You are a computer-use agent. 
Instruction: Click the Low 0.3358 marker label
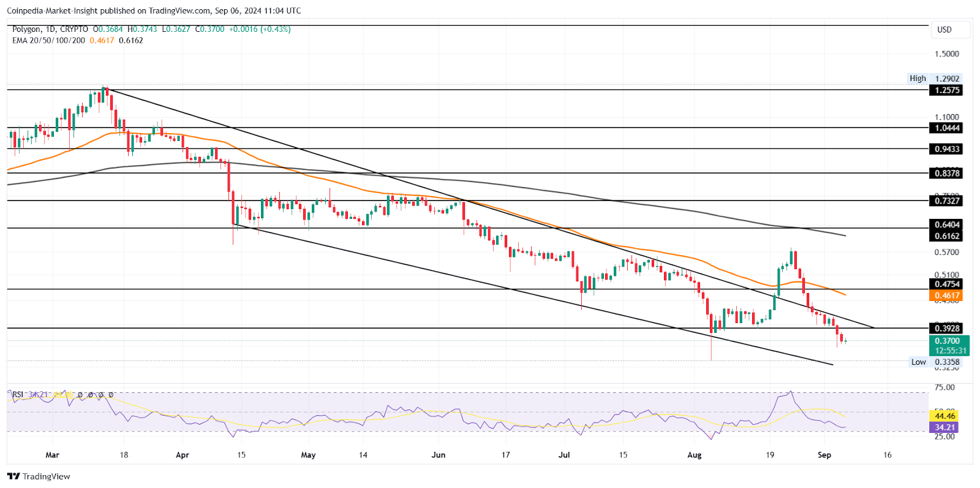click(935, 362)
